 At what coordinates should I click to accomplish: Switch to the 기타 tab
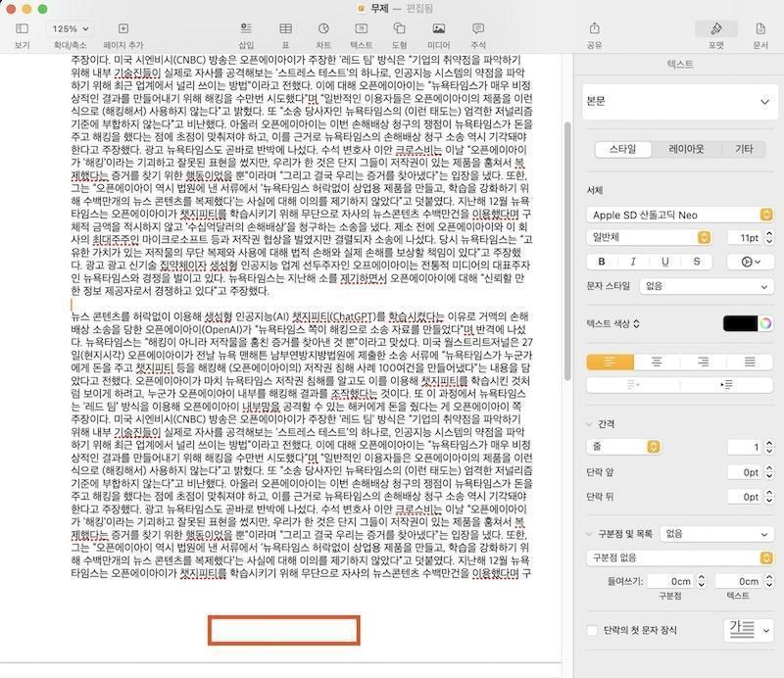tap(744, 149)
